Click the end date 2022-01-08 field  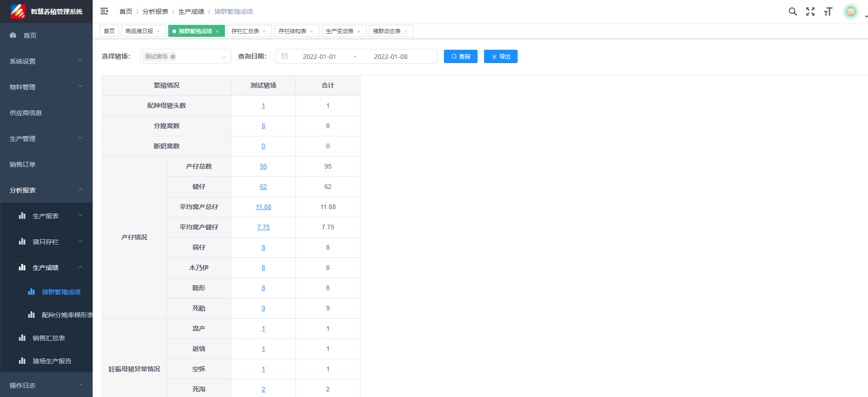(x=390, y=57)
